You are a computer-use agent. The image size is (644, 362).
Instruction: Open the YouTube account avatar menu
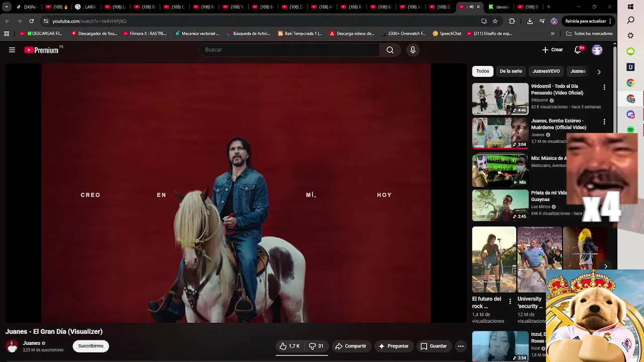[597, 50]
